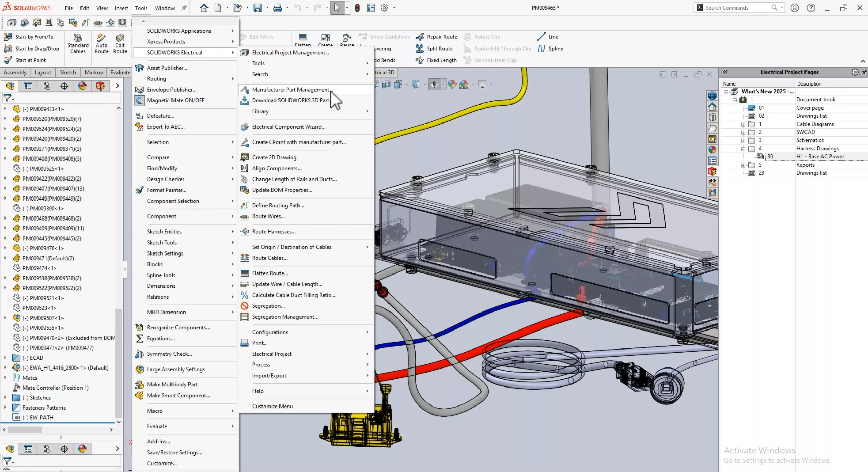Open the Routing submenu
This screenshot has height=472, width=868.
(185, 79)
